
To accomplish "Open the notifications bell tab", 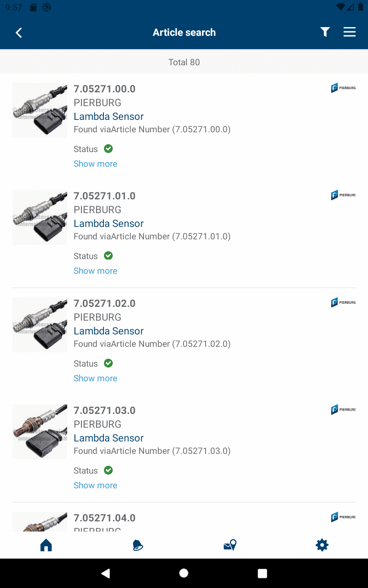I will pyautogui.click(x=138, y=545).
